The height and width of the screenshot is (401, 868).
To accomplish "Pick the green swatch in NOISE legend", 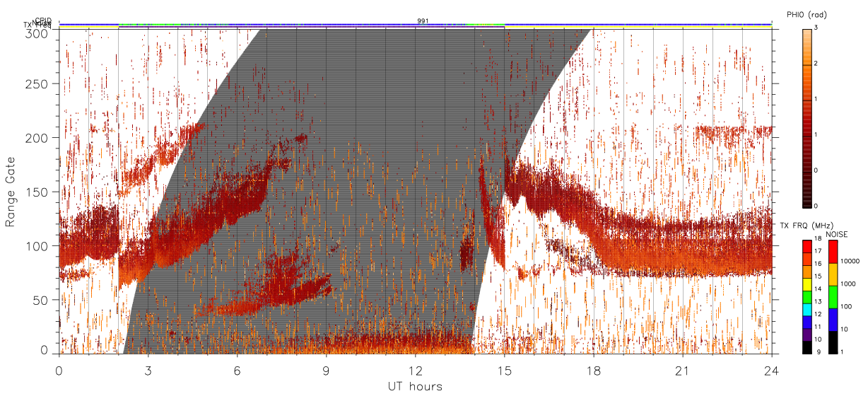I will [833, 297].
